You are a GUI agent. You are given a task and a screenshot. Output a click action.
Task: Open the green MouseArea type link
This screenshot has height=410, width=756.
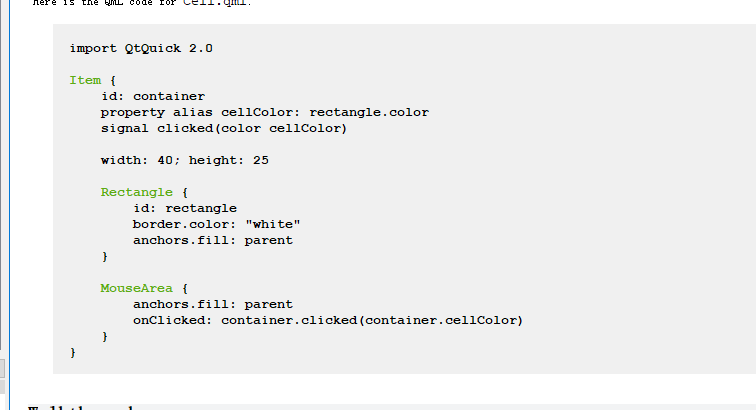tap(136, 288)
